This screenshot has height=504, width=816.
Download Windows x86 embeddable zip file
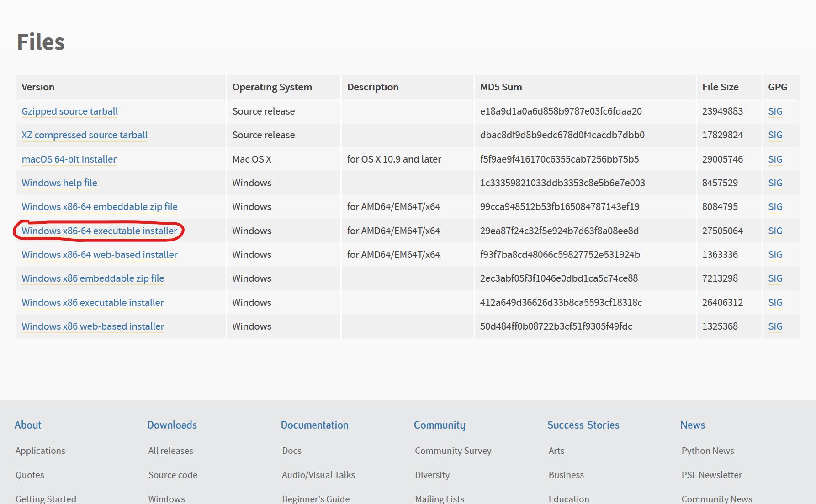click(93, 278)
